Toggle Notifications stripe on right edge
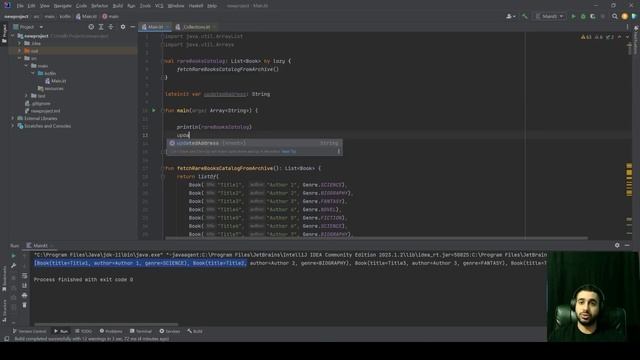Screen dimensions: 640x360 pos(636,39)
